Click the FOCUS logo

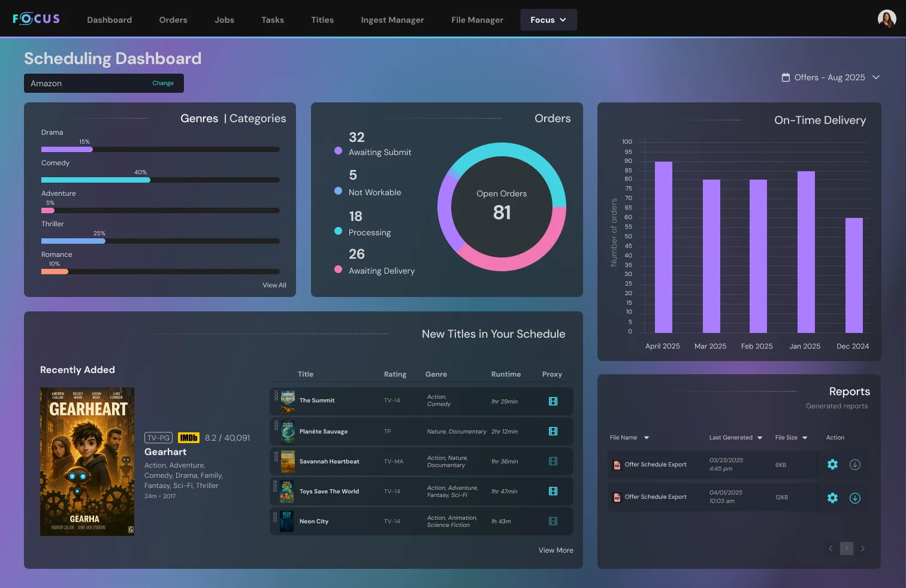37,19
